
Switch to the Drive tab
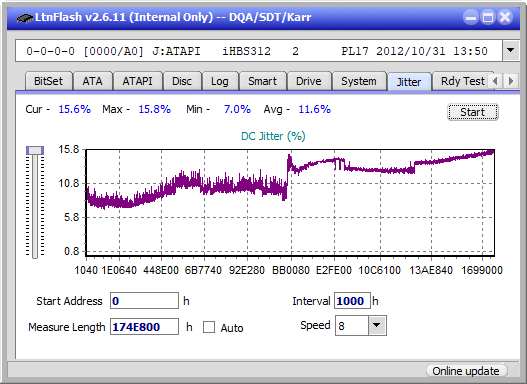pos(309,81)
